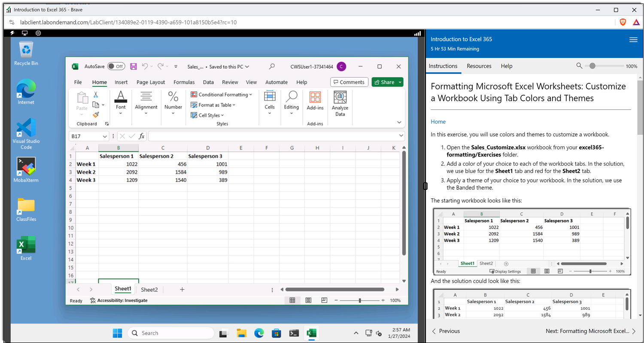
Task: Click the Cut scissors icon
Action: 96,94
